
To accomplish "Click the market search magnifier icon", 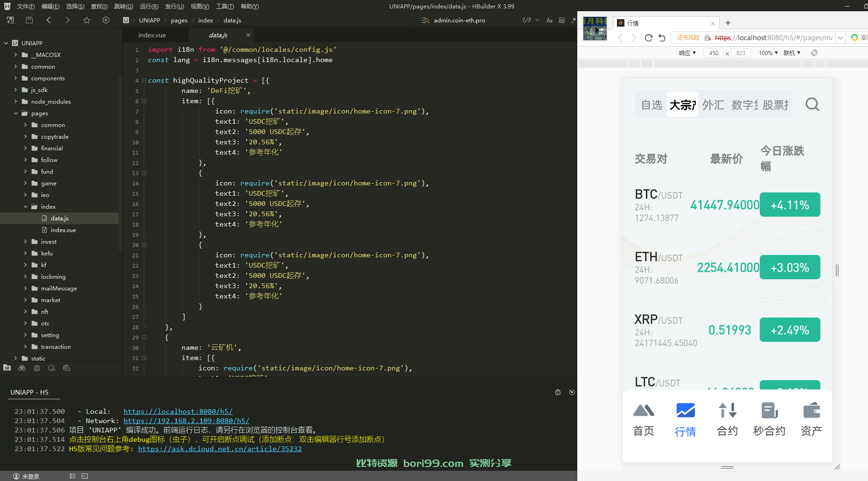I will 812,105.
